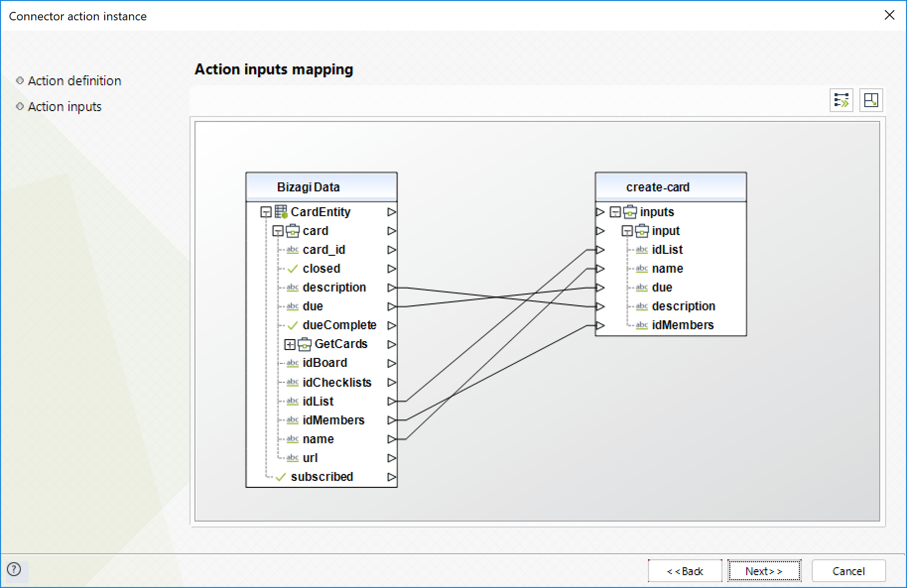
Task: Click the create-card panel header
Action: pos(671,187)
